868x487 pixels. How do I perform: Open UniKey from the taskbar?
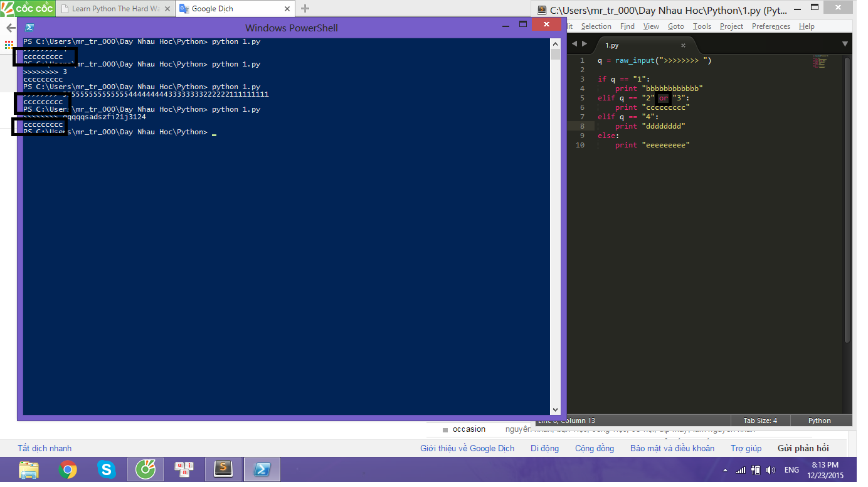184,469
